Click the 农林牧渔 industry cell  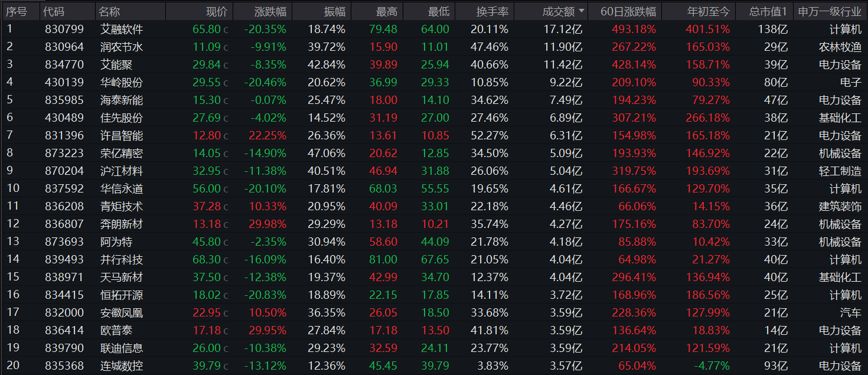(x=840, y=47)
